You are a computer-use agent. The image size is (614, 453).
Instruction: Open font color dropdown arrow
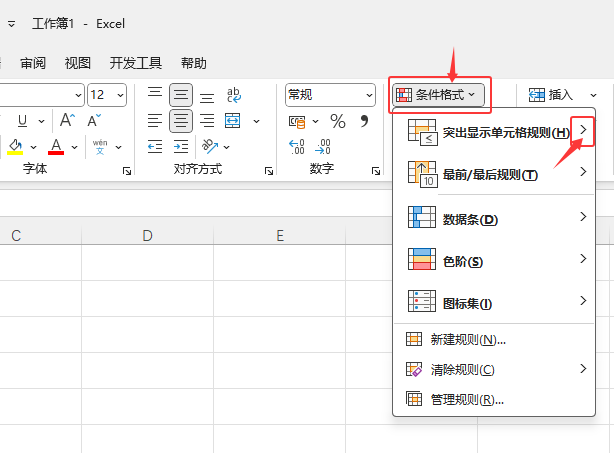point(74,148)
